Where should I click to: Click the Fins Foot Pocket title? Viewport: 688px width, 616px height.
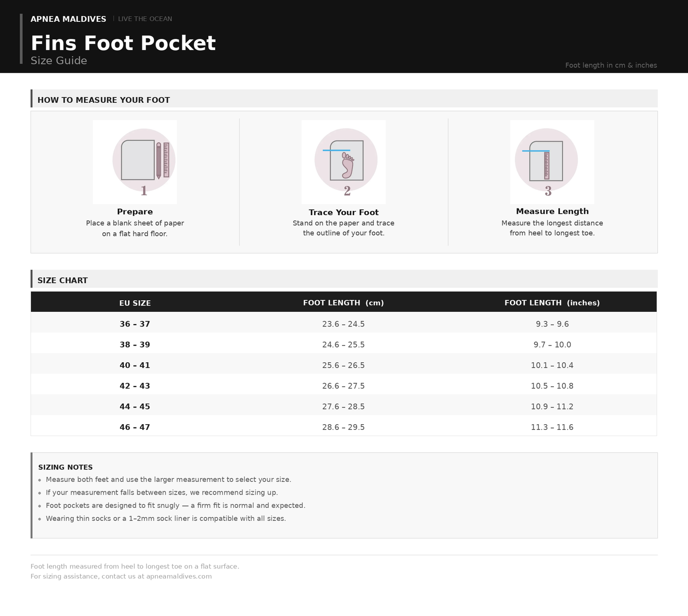click(x=123, y=43)
